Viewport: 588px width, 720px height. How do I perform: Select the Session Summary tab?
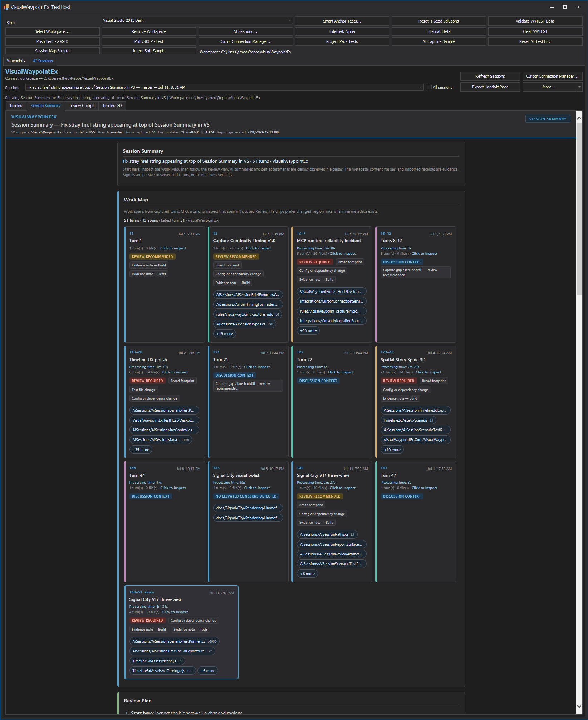click(46, 106)
